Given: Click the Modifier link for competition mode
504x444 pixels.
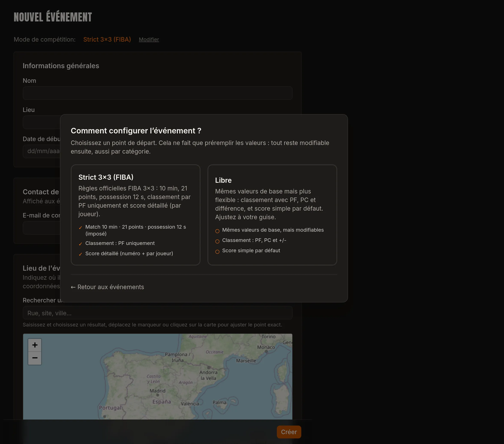Looking at the screenshot, I should click(149, 39).
